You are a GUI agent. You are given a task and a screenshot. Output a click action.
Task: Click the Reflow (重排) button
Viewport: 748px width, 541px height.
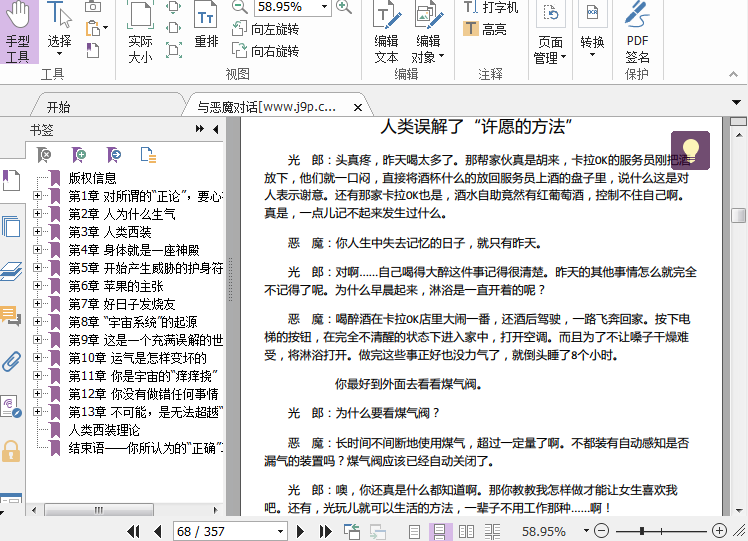pos(206,26)
